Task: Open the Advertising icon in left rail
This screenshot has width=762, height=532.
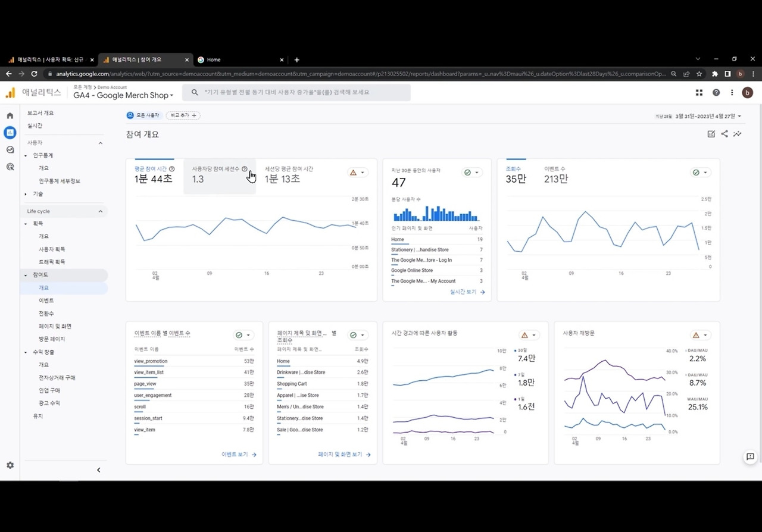Action: [x=10, y=167]
